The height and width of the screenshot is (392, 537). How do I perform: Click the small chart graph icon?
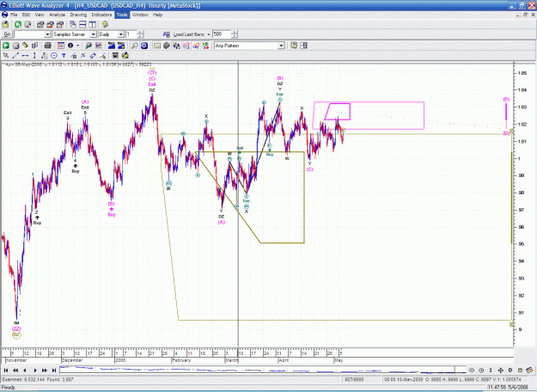click(99, 46)
